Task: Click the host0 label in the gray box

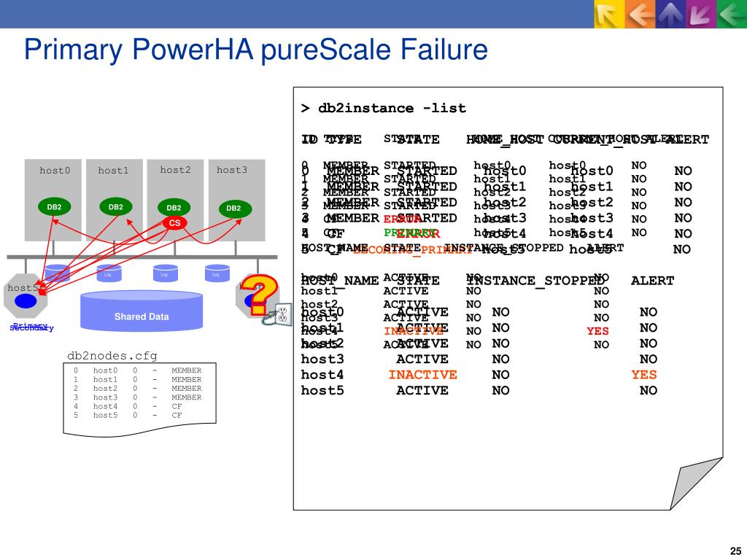Action: coord(54,170)
